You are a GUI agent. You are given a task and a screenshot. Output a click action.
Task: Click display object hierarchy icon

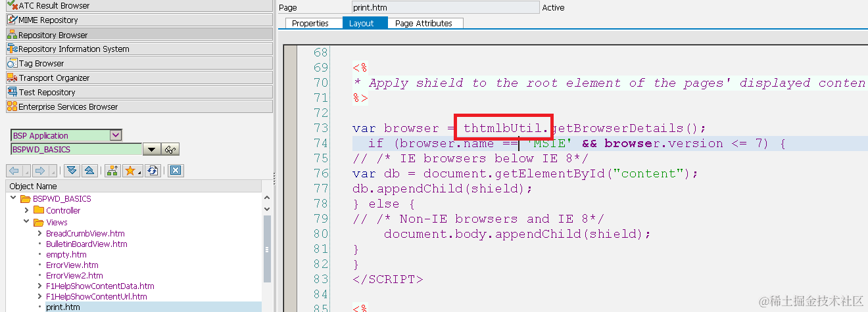tap(111, 171)
